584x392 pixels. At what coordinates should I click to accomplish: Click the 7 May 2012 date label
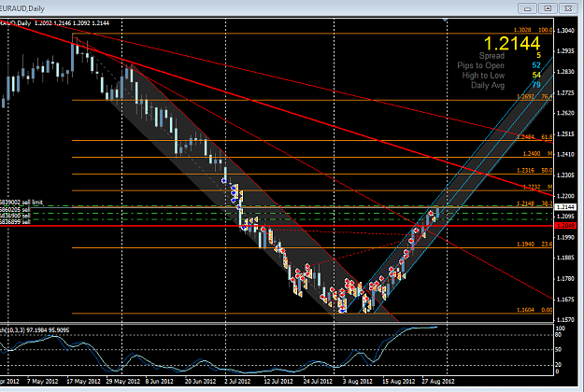tap(42, 382)
